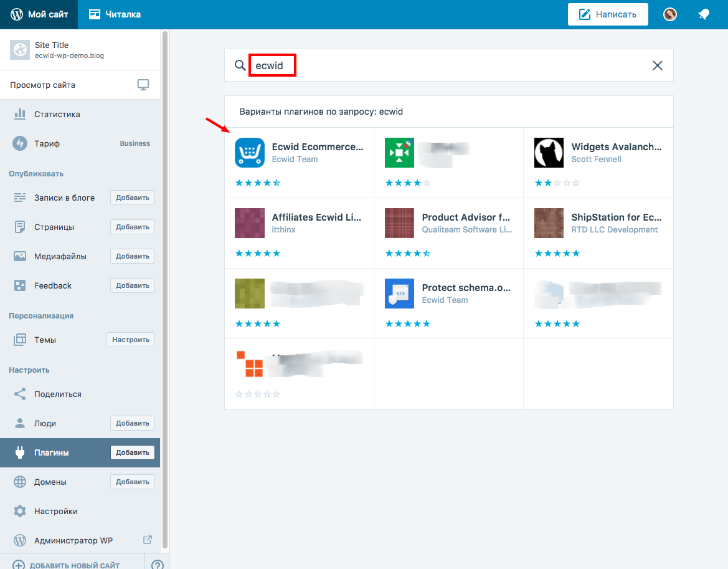Click the Написать button
Viewport: 728px width, 569px height.
pyautogui.click(x=608, y=14)
